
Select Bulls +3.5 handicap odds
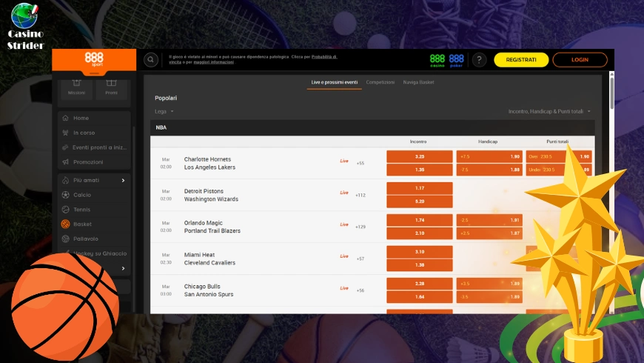(489, 284)
